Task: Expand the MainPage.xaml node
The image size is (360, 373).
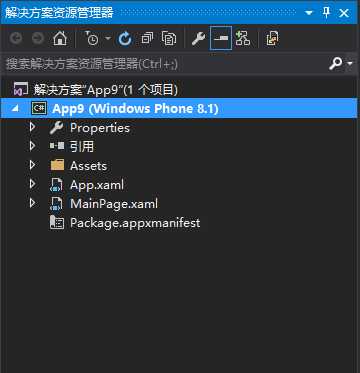Action: [32, 203]
